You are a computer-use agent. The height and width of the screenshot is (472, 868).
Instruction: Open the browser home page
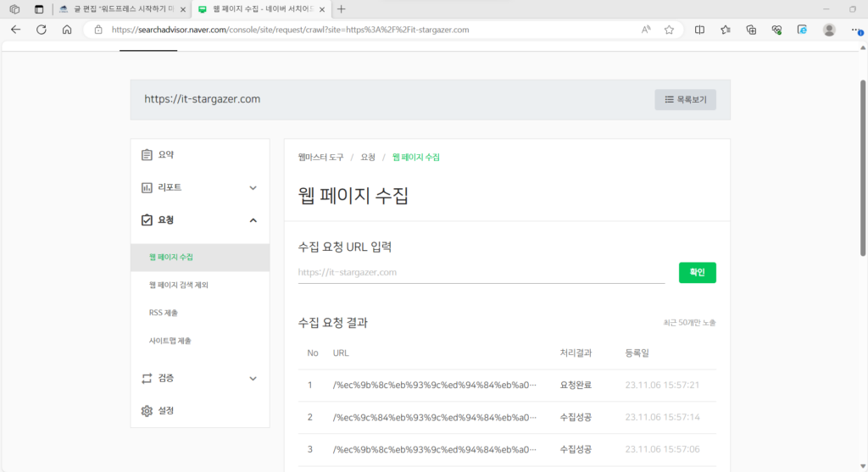pyautogui.click(x=67, y=30)
